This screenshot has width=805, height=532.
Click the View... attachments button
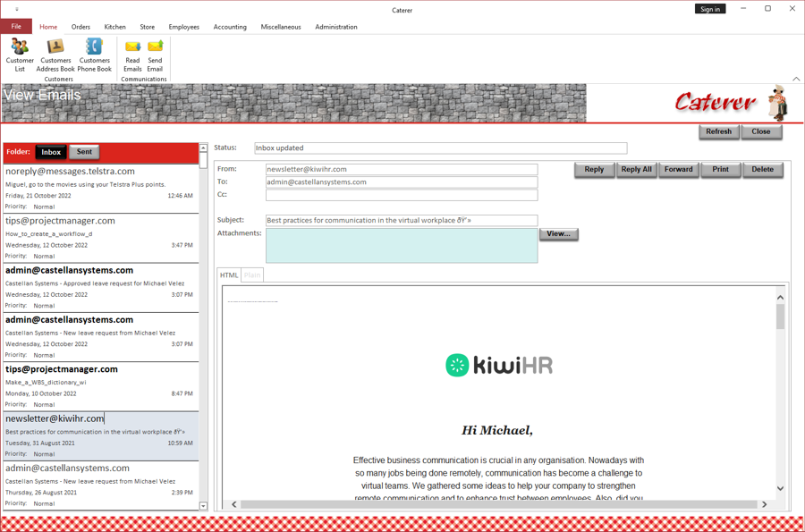point(558,234)
